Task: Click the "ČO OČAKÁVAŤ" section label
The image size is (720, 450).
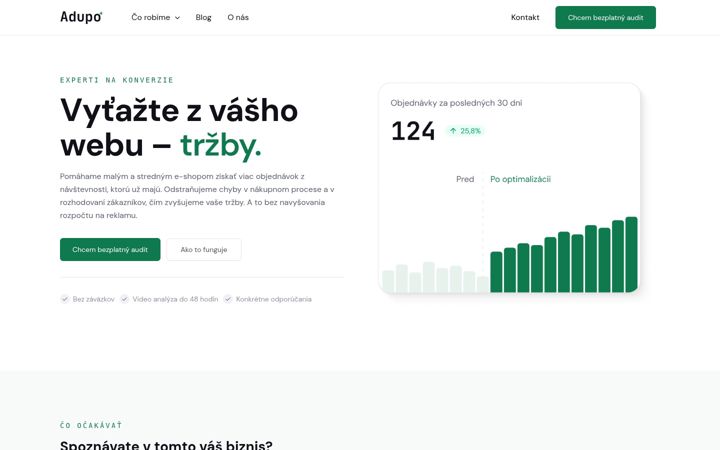Action: coord(91,425)
